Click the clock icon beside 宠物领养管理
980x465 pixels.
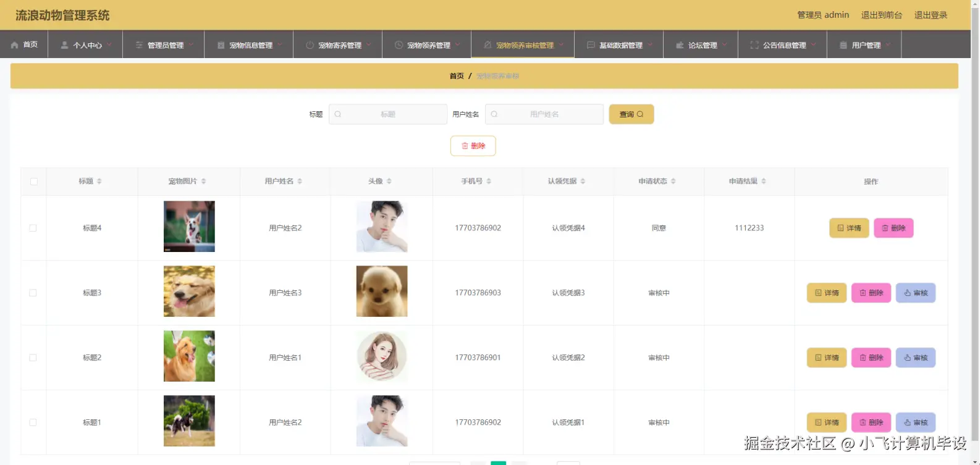coord(399,45)
